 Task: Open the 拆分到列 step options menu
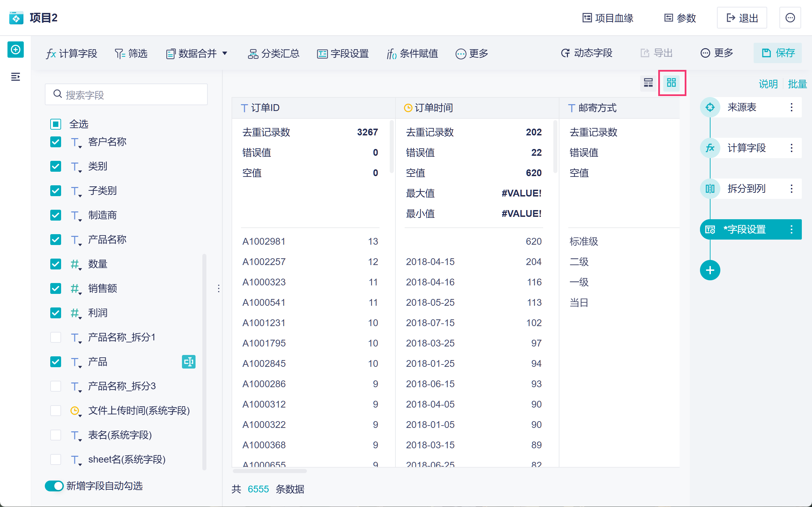pos(791,189)
